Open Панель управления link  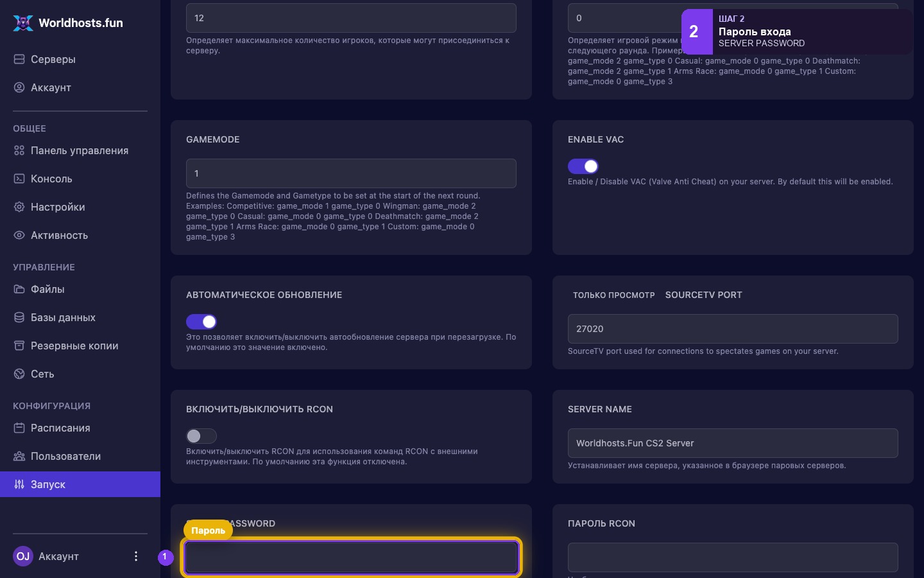pos(80,150)
